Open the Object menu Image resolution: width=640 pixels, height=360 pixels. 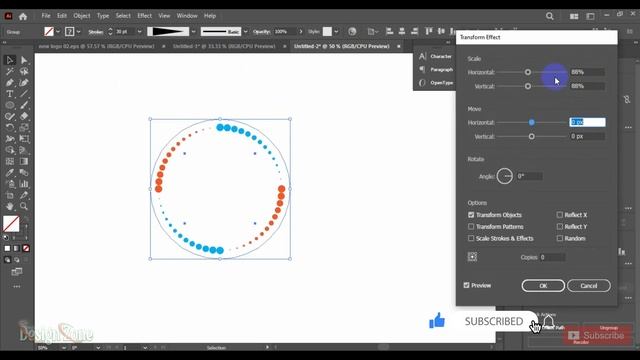[82, 16]
